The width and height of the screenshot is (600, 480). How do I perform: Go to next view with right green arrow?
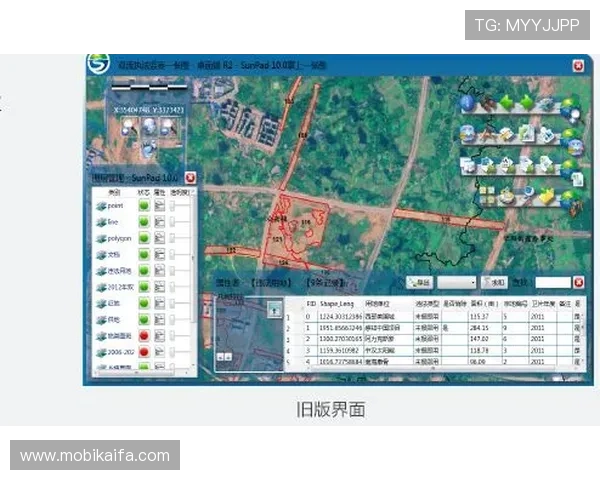point(527,103)
